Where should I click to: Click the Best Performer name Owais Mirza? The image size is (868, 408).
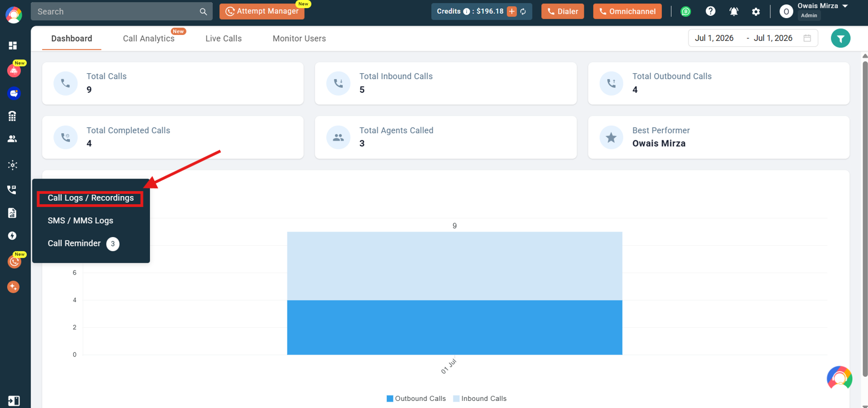659,144
